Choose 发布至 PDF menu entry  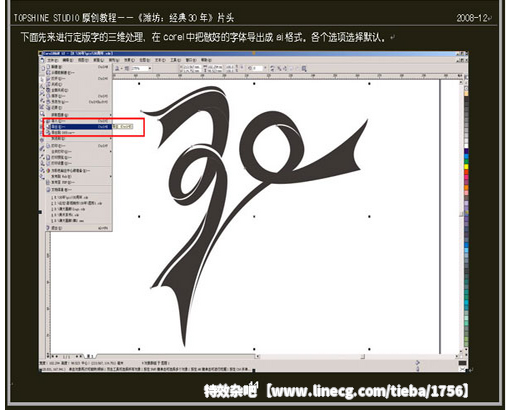78,182
